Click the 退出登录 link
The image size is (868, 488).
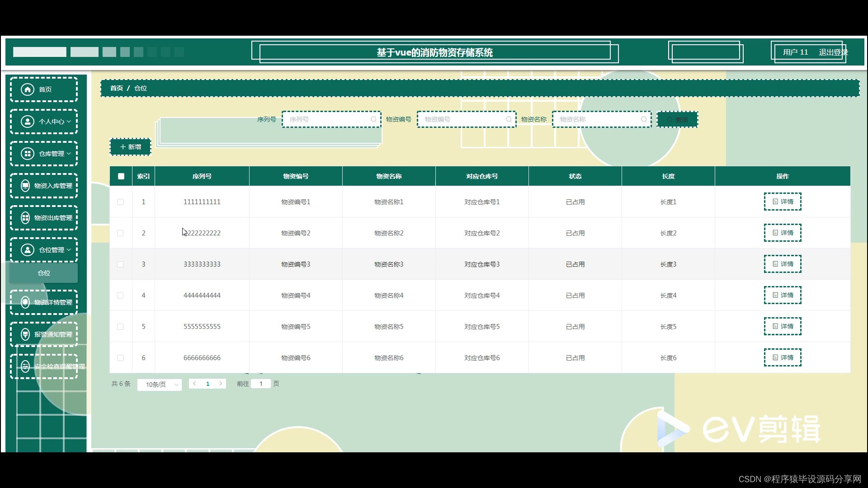[833, 52]
